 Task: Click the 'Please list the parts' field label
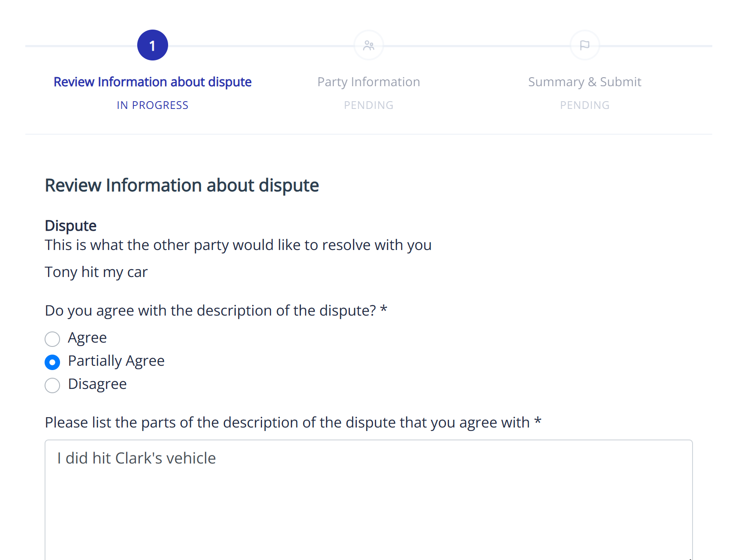tap(293, 422)
